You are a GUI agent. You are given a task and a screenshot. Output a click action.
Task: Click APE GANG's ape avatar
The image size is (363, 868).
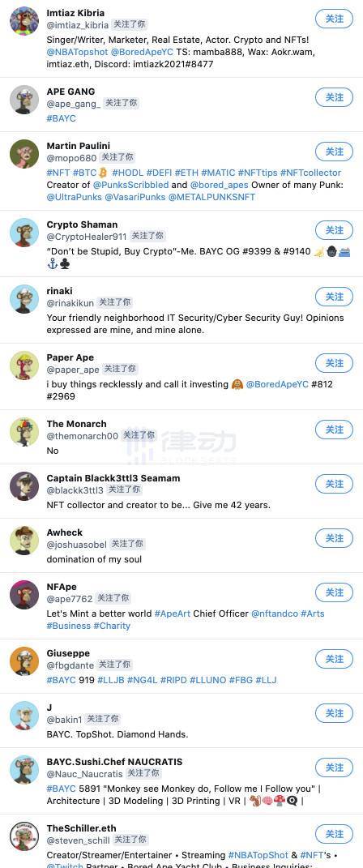click(24, 100)
